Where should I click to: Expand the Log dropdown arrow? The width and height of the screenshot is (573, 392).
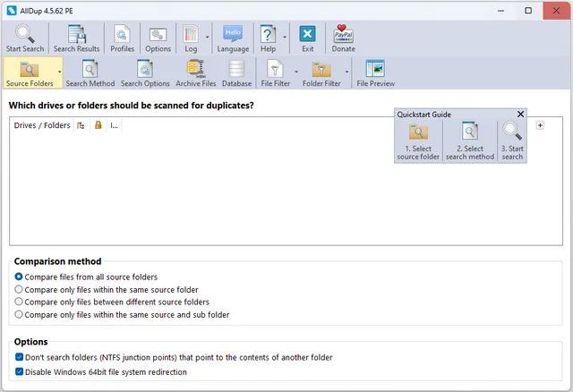coord(207,38)
